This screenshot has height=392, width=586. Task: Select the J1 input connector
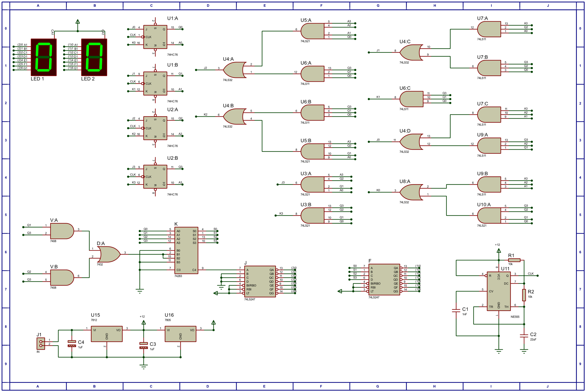click(41, 343)
